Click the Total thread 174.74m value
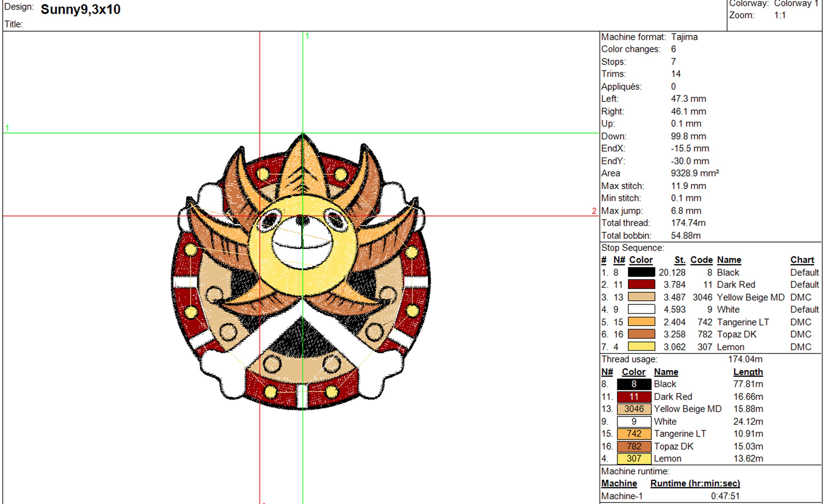This screenshot has width=825, height=504. [688, 223]
